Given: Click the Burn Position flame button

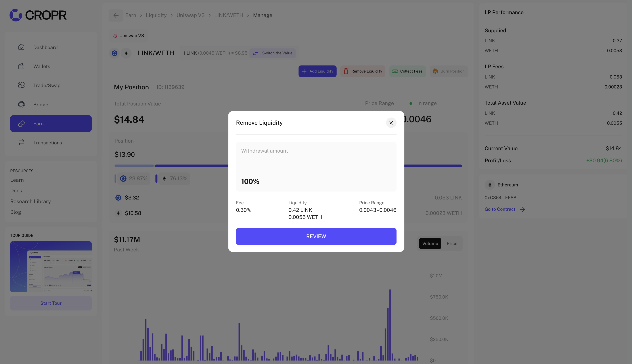Looking at the screenshot, I should point(448,71).
